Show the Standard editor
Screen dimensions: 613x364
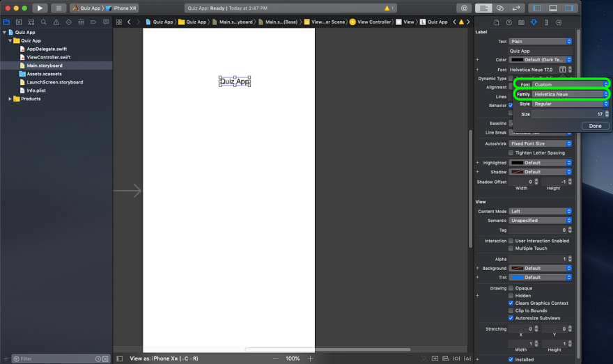[483, 8]
